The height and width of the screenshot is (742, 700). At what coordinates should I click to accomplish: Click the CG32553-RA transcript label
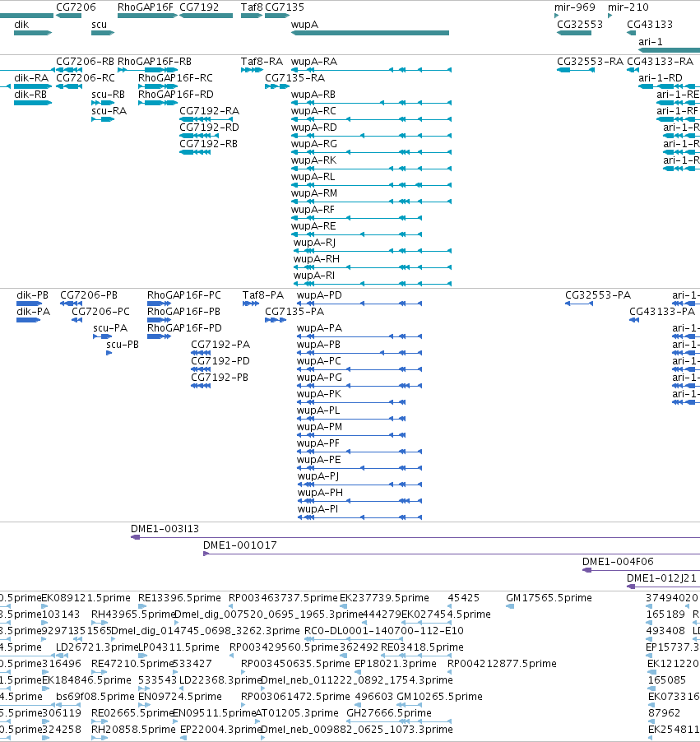click(x=591, y=62)
